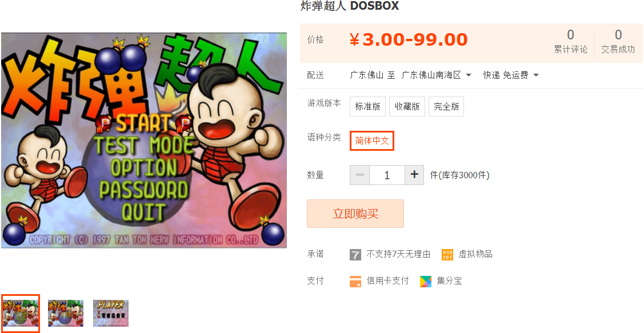Viewport: 644px width, 333px height.
Task: Click the quantity input field
Action: (x=387, y=175)
